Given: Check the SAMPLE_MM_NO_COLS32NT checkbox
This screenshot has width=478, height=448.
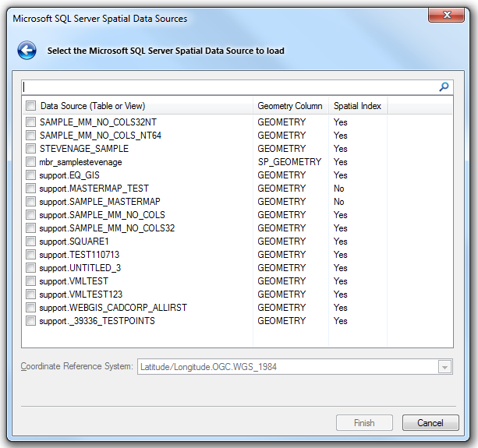Looking at the screenshot, I should [30, 122].
